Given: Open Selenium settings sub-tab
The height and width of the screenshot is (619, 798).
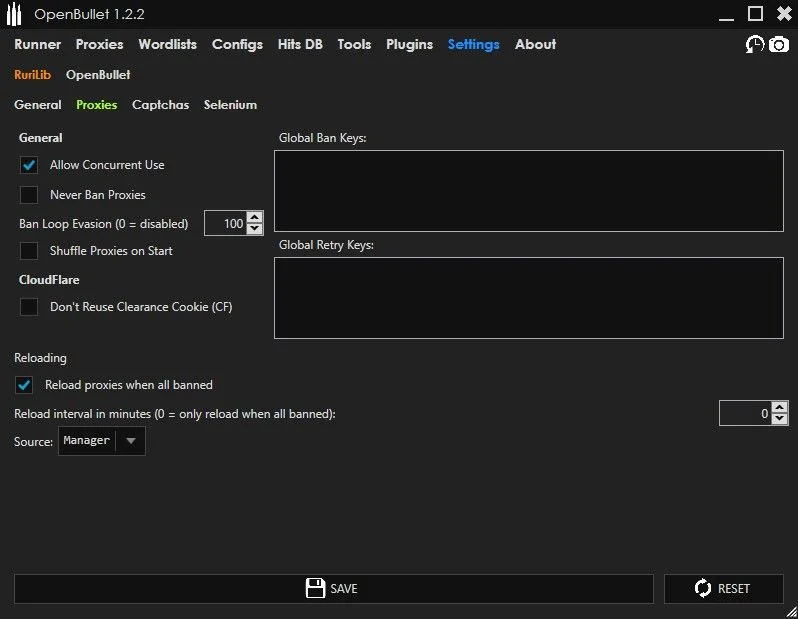Looking at the screenshot, I should [230, 105].
